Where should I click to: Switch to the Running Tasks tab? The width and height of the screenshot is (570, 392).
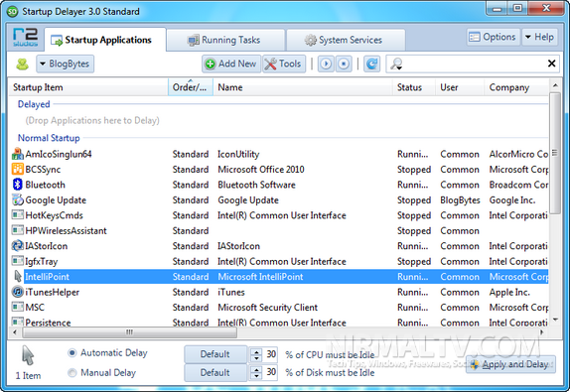(x=225, y=40)
